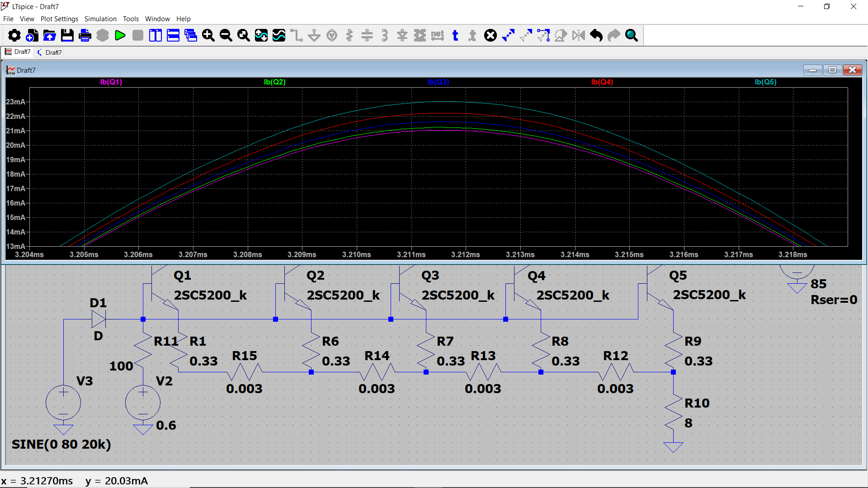The image size is (868, 488).
Task: Zoom out with the magnifier minus icon
Action: 226,35
